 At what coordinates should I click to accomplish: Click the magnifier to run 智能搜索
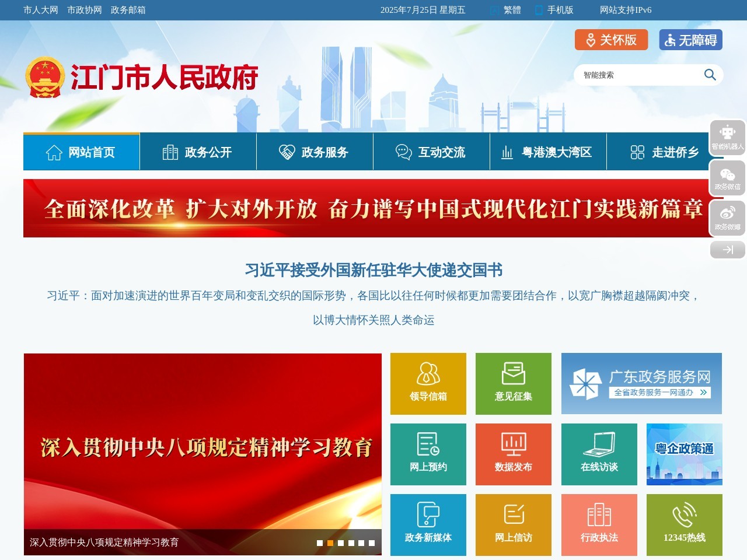point(710,75)
